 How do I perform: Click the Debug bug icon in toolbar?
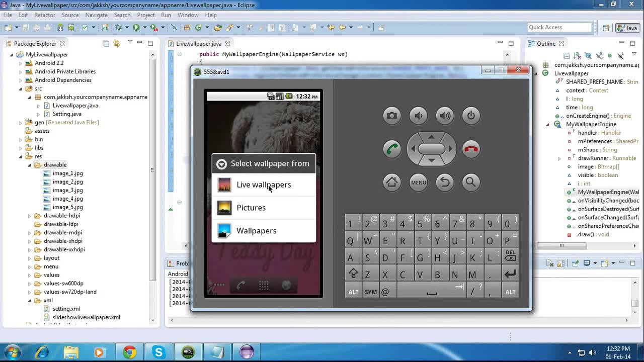pos(119,28)
